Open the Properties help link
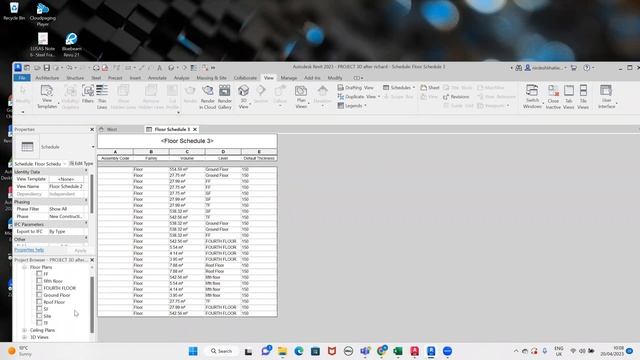640x360 pixels. click(29, 250)
